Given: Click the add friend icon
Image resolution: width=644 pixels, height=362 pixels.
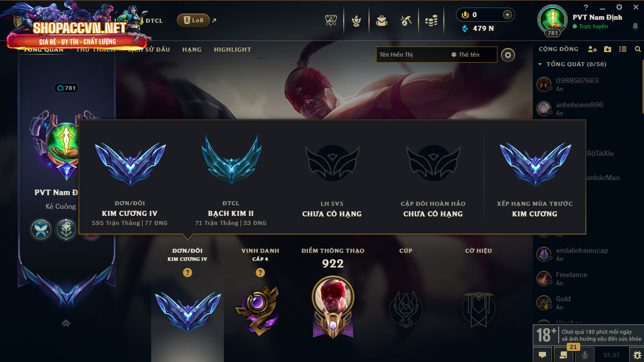Looking at the screenshot, I should pos(592,49).
